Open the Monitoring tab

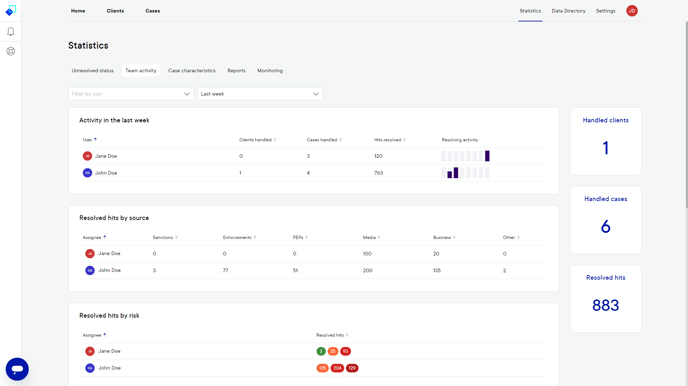tap(270, 71)
